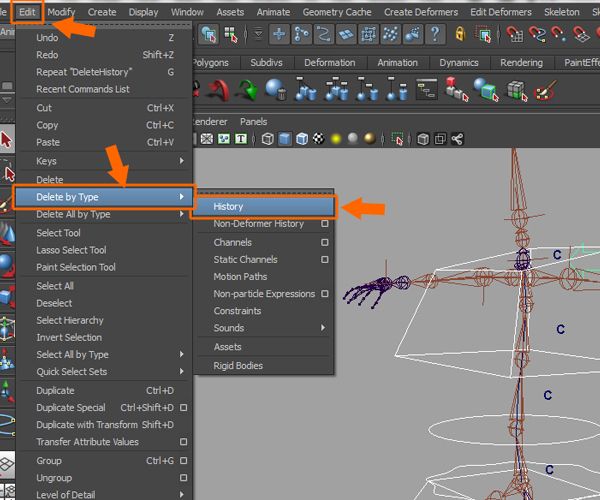Open the Panels menu in viewport
The image size is (600, 500).
[x=253, y=122]
